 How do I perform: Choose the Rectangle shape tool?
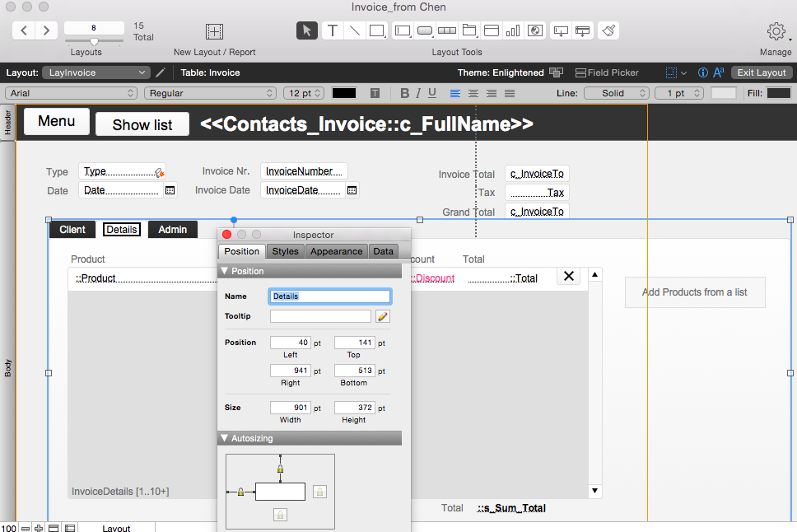click(x=376, y=30)
